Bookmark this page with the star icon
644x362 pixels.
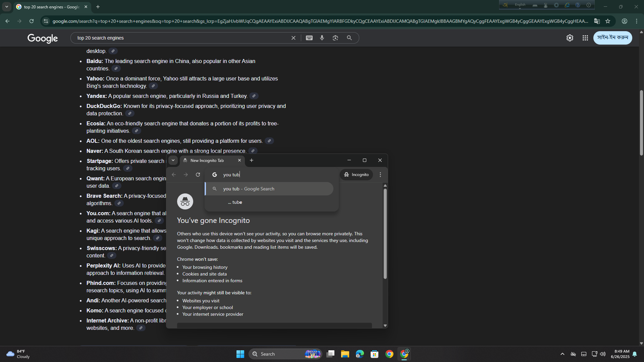[608, 21]
